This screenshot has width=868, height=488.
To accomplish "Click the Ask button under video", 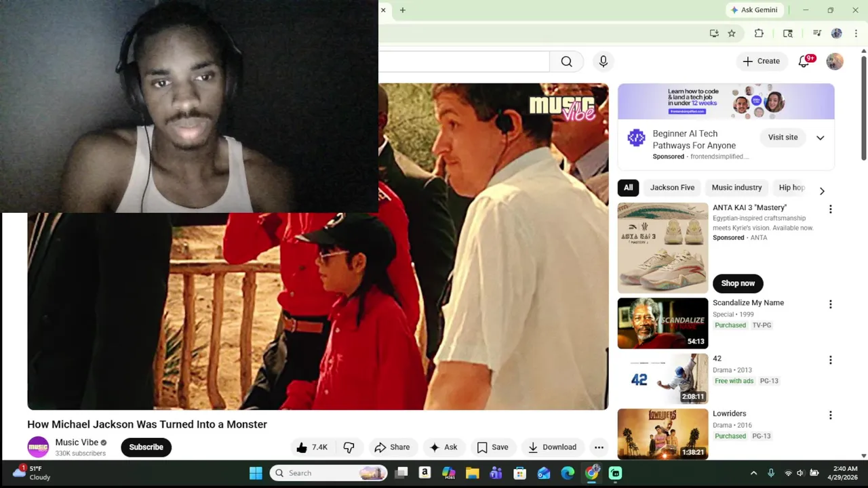I will pyautogui.click(x=443, y=447).
